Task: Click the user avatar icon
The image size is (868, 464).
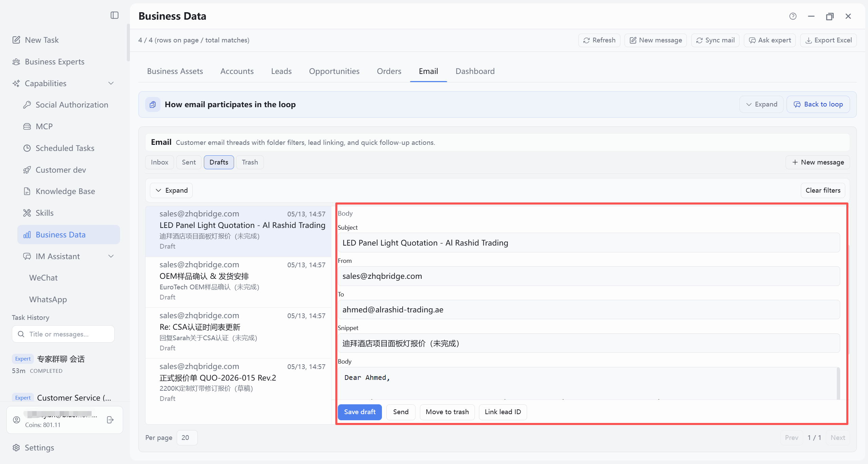Action: (x=16, y=420)
